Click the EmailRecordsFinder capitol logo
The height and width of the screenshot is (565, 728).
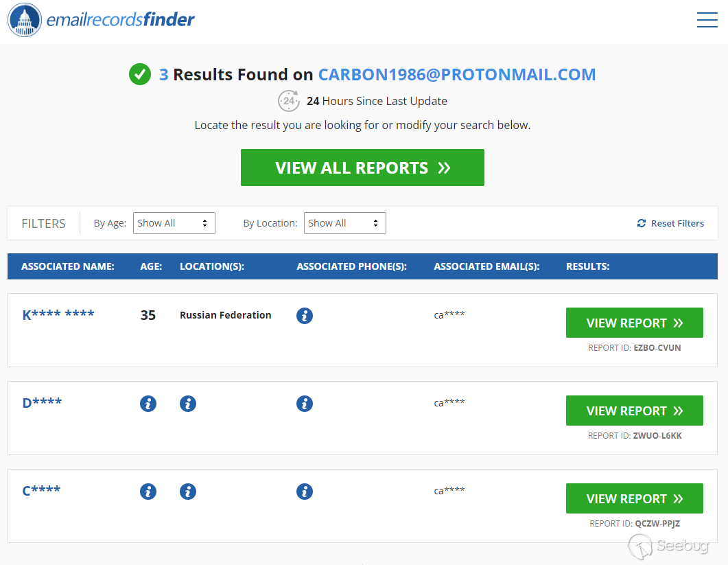click(25, 21)
